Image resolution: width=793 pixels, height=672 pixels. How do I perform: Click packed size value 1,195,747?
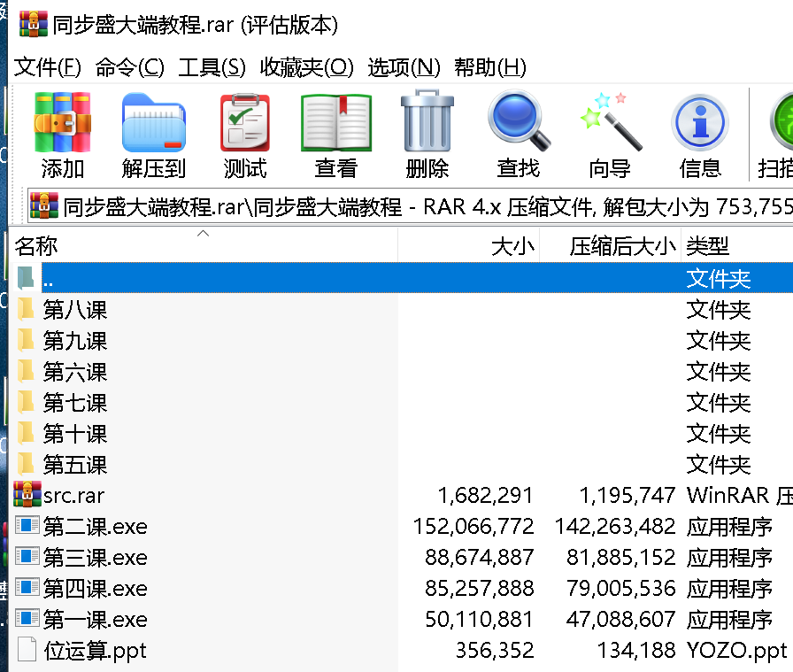click(x=627, y=496)
